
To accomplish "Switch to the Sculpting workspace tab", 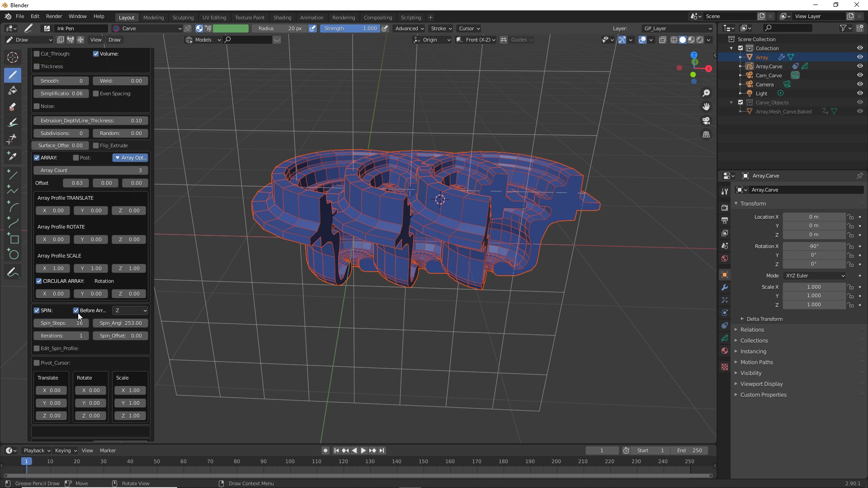I will 183,18.
